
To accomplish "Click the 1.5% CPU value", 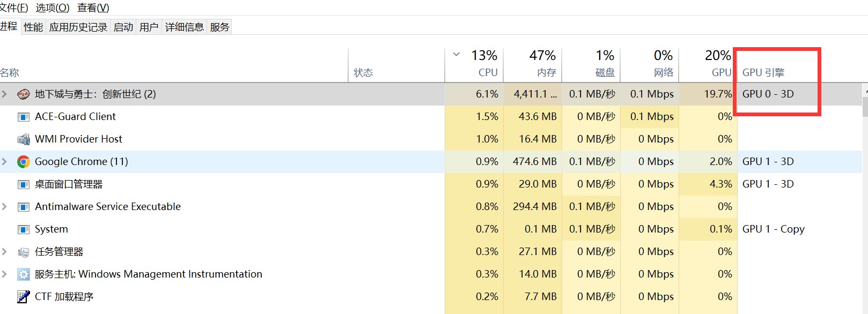I will [487, 117].
